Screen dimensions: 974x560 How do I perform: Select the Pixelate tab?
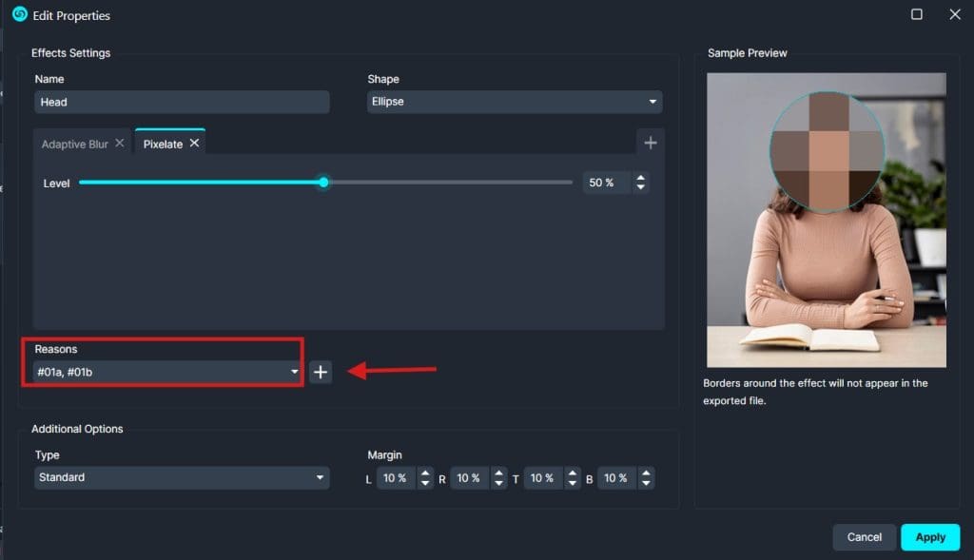pyautogui.click(x=162, y=145)
